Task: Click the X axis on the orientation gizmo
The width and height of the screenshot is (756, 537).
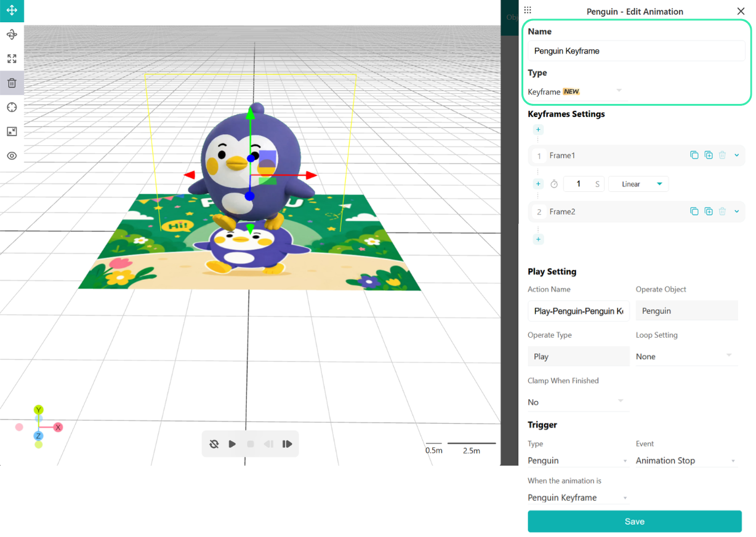Action: pos(58,427)
